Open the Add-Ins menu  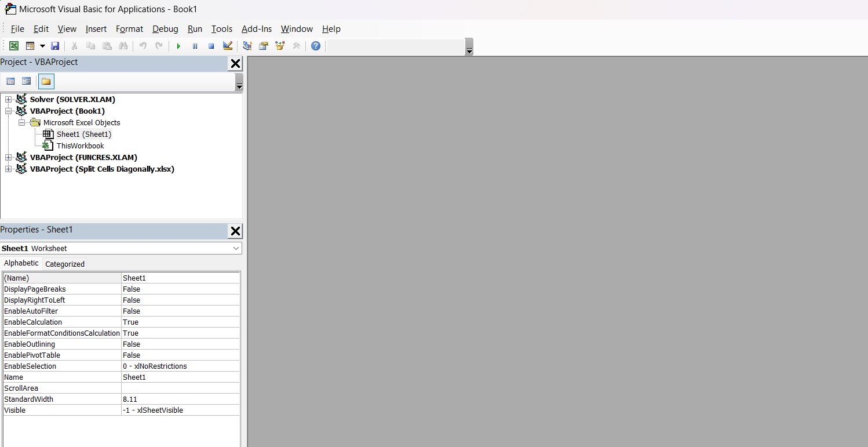257,29
